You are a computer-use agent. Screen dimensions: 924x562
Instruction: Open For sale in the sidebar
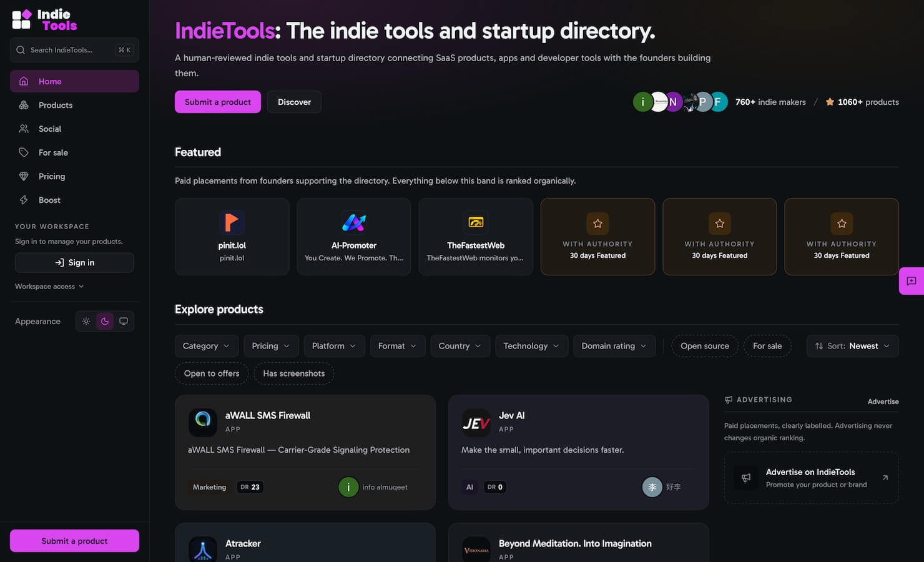click(74, 152)
